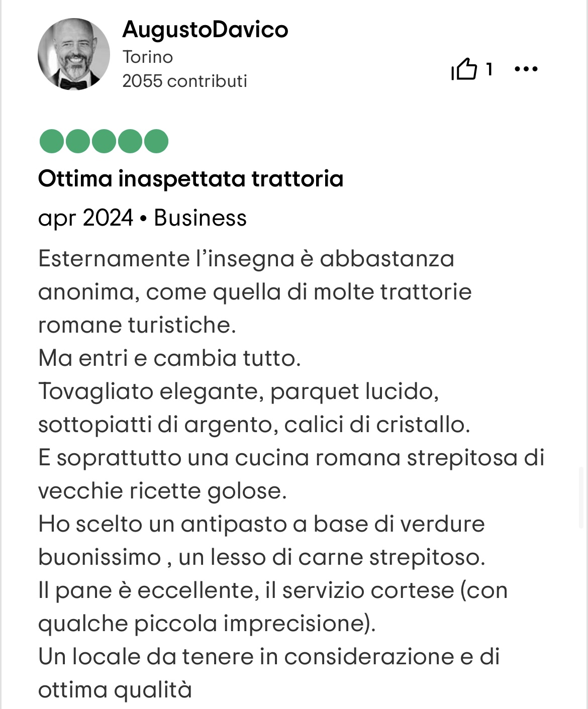Open the three-dot more options menu
This screenshot has height=709, width=588.
point(526,69)
